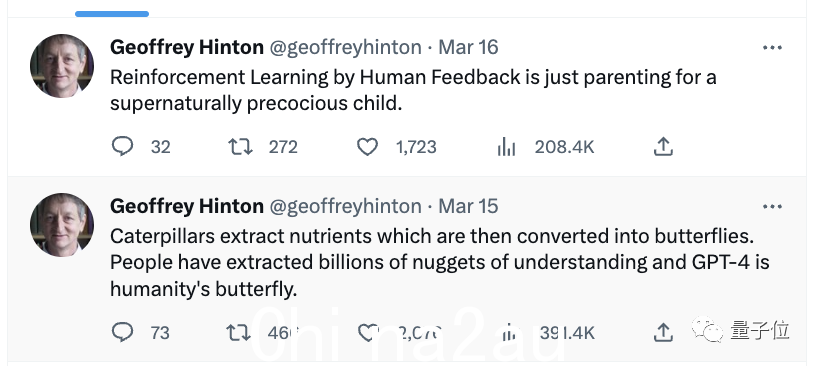Open the Mar 15 timestamp link
This screenshot has height=366, width=816.
[x=468, y=207]
